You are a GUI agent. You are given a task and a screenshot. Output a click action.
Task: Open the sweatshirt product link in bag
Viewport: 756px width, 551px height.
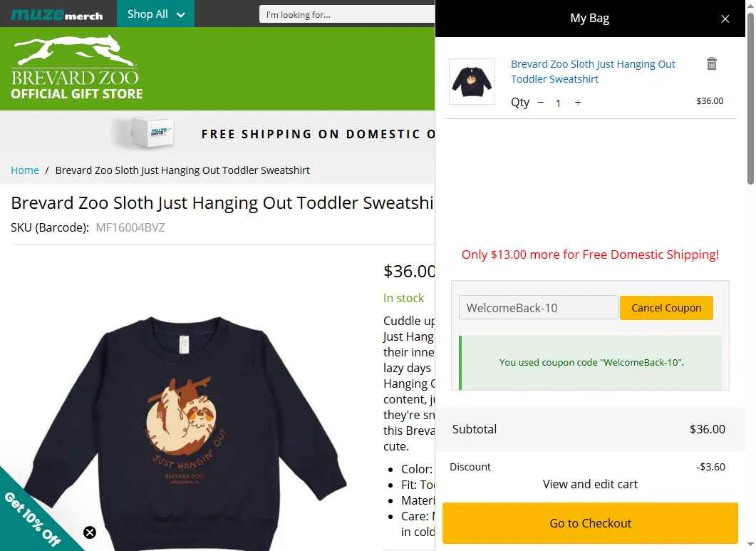(x=593, y=71)
